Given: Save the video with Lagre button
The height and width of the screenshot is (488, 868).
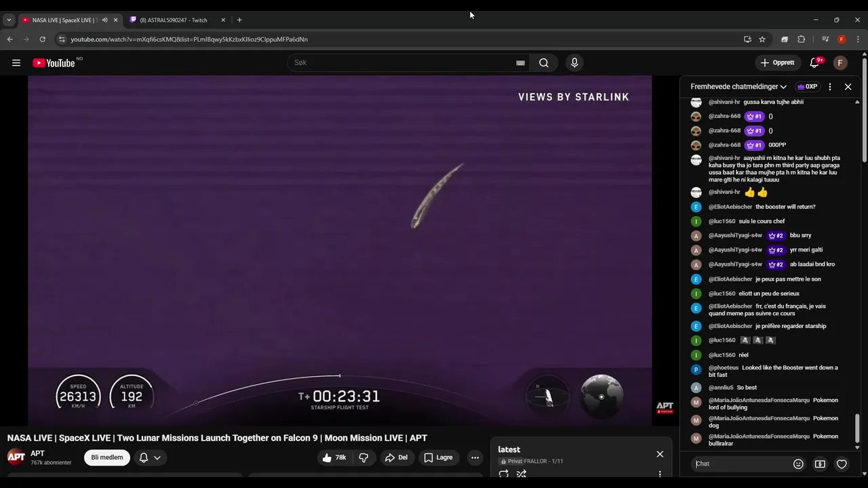Looking at the screenshot, I should coord(438,457).
